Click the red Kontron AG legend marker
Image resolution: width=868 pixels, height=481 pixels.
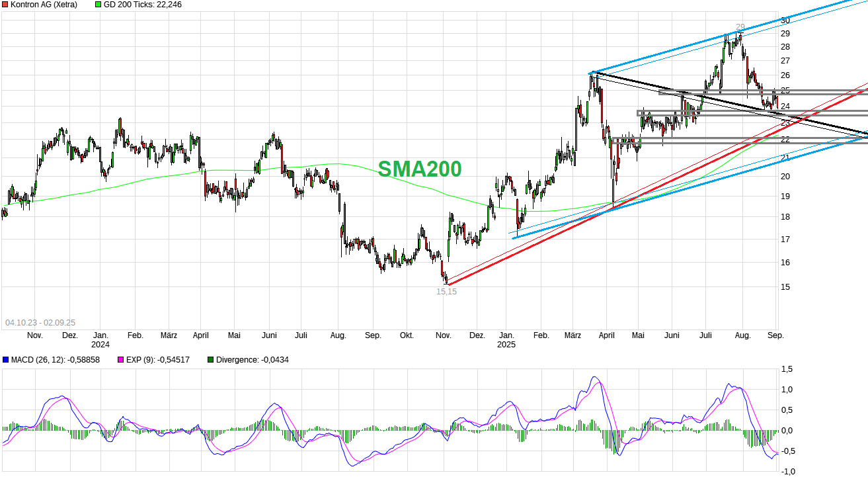click(5, 5)
